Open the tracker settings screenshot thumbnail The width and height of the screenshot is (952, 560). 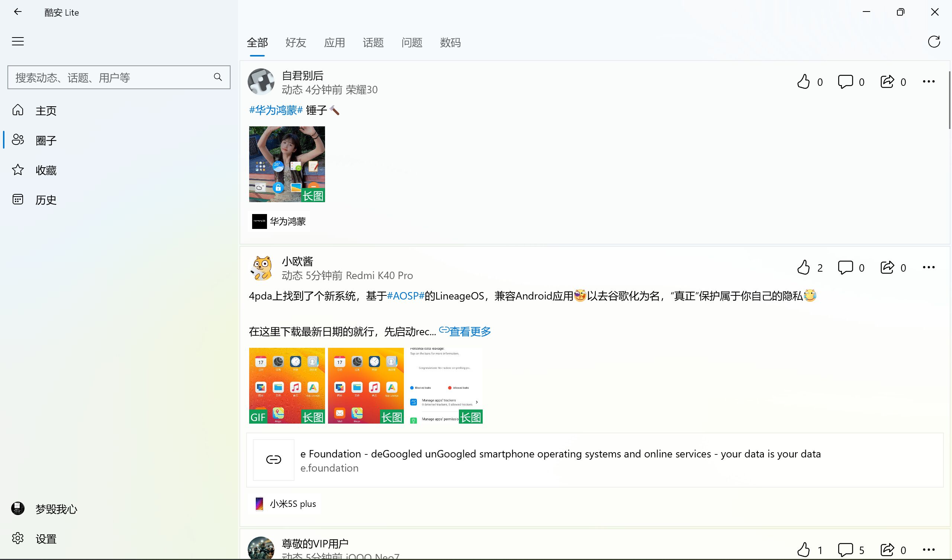445,386
